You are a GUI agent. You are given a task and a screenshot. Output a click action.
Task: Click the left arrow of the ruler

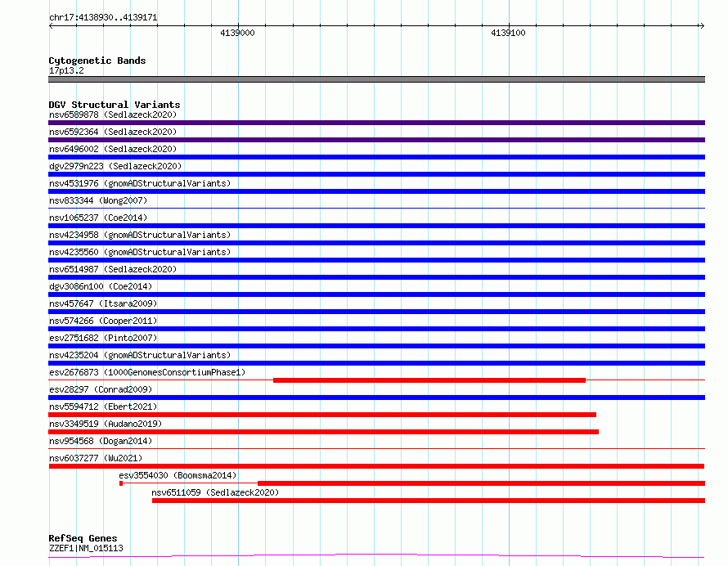click(51, 26)
